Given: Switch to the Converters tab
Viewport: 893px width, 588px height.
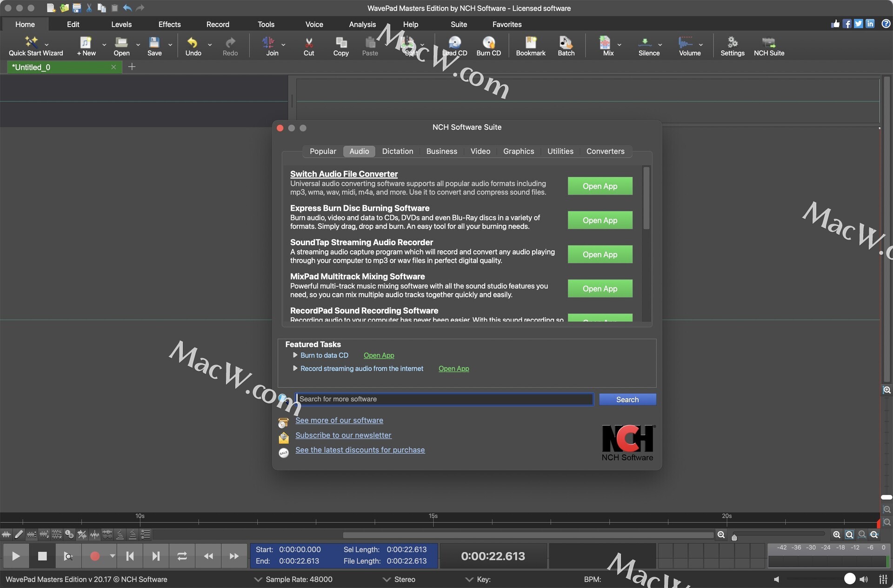Looking at the screenshot, I should pyautogui.click(x=605, y=151).
